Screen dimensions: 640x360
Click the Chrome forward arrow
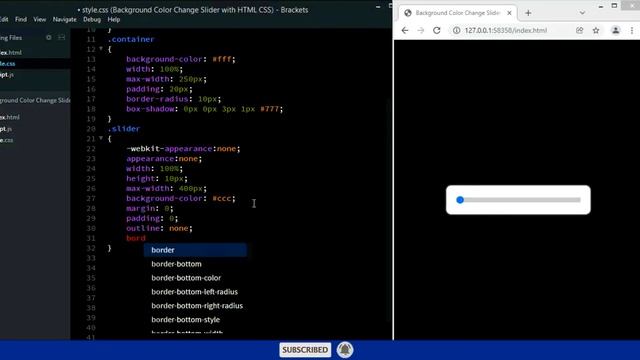[421, 30]
